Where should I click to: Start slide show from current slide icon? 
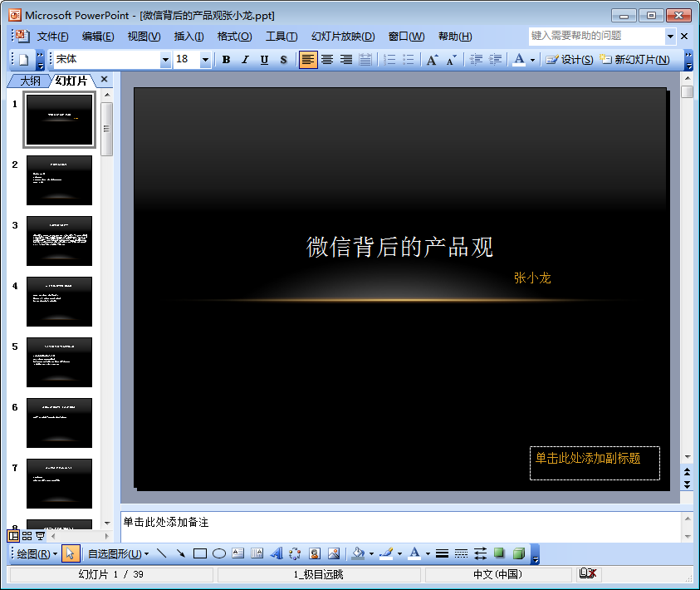[40, 536]
